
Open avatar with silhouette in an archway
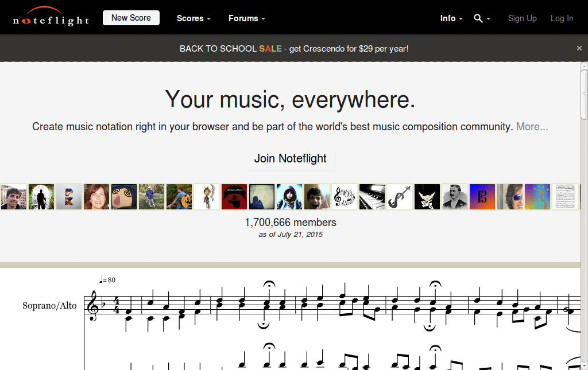tap(41, 197)
